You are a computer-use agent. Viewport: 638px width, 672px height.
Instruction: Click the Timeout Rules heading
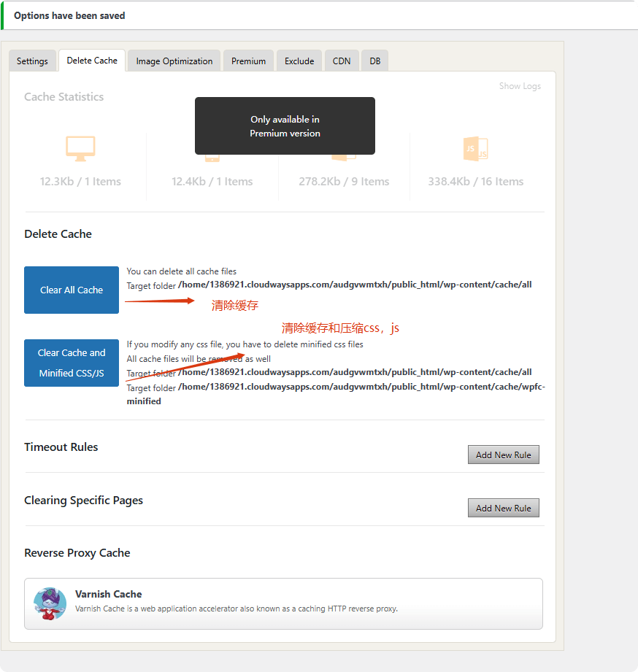pos(61,447)
